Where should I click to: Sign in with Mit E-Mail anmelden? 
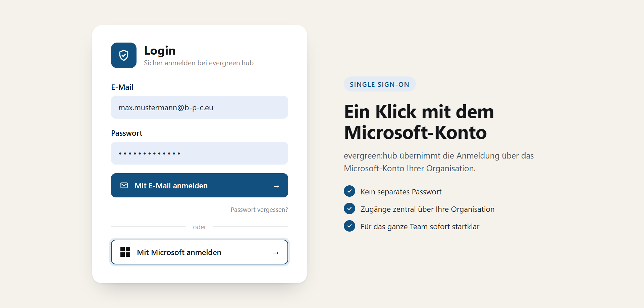[200, 185]
